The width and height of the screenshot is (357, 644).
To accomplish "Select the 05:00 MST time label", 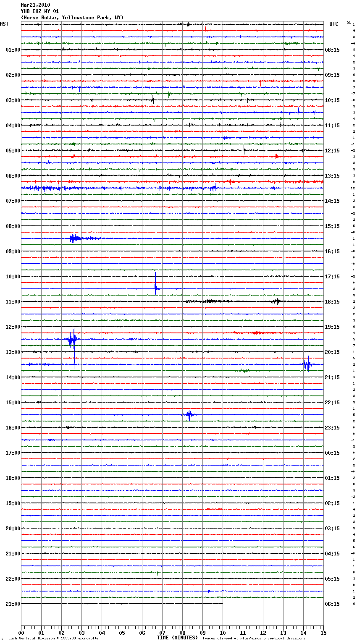I will coord(13,151).
